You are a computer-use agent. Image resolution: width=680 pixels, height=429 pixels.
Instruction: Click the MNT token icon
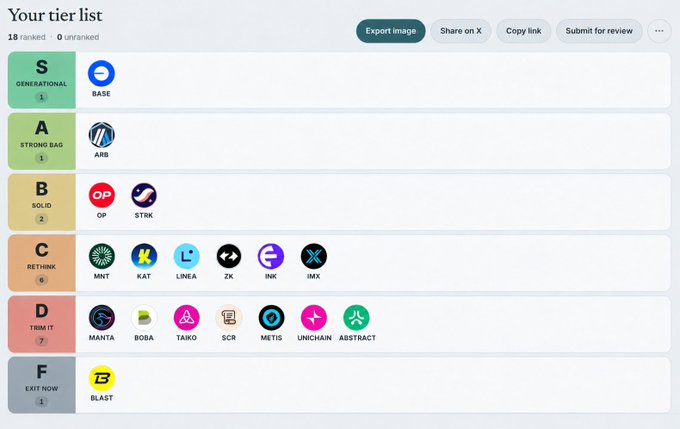[101, 256]
